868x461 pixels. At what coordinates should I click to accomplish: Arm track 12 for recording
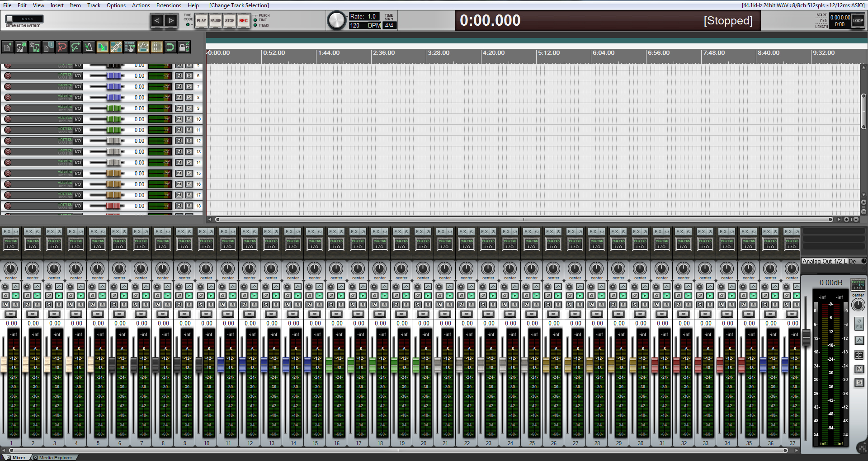[x=8, y=141]
